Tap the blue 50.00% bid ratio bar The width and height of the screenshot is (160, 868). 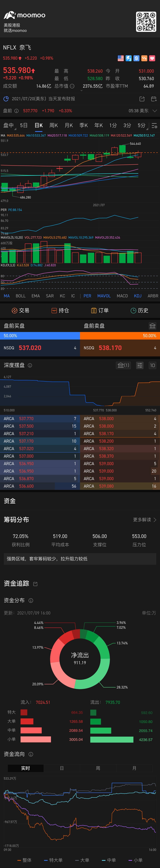click(40, 336)
